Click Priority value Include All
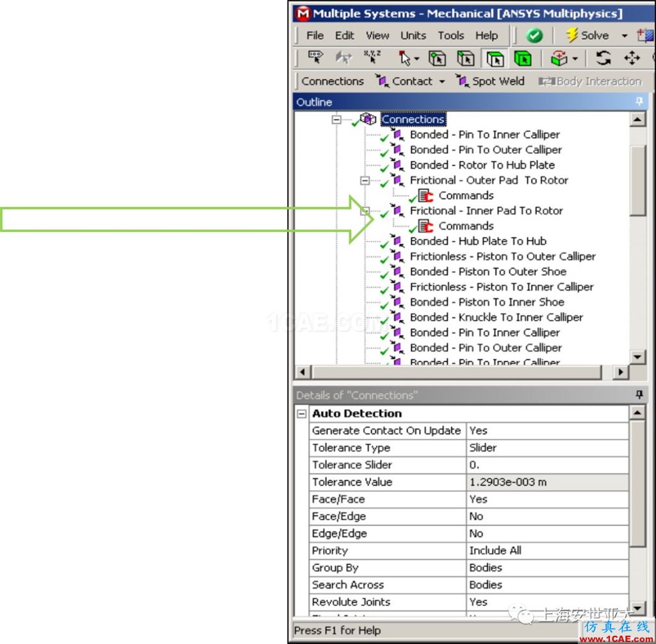 [x=547, y=550]
